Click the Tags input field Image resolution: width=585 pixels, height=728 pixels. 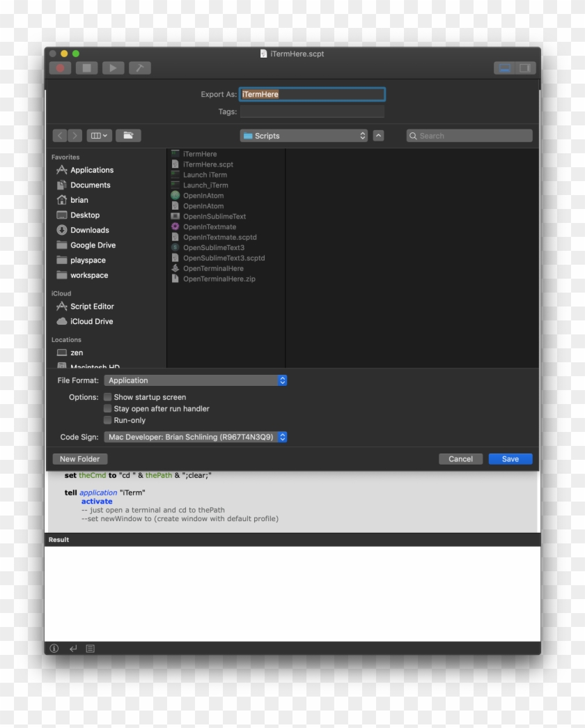click(312, 111)
